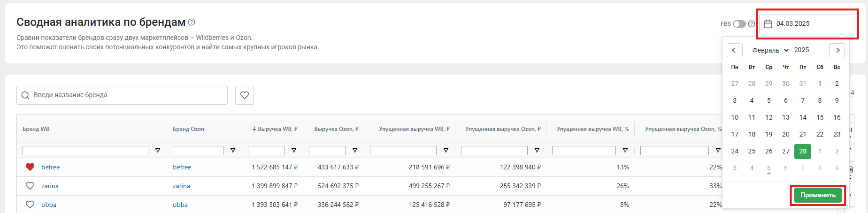
Task: Open the filter icon for Упущенная выручка Ozon, ₽
Action: [537, 151]
